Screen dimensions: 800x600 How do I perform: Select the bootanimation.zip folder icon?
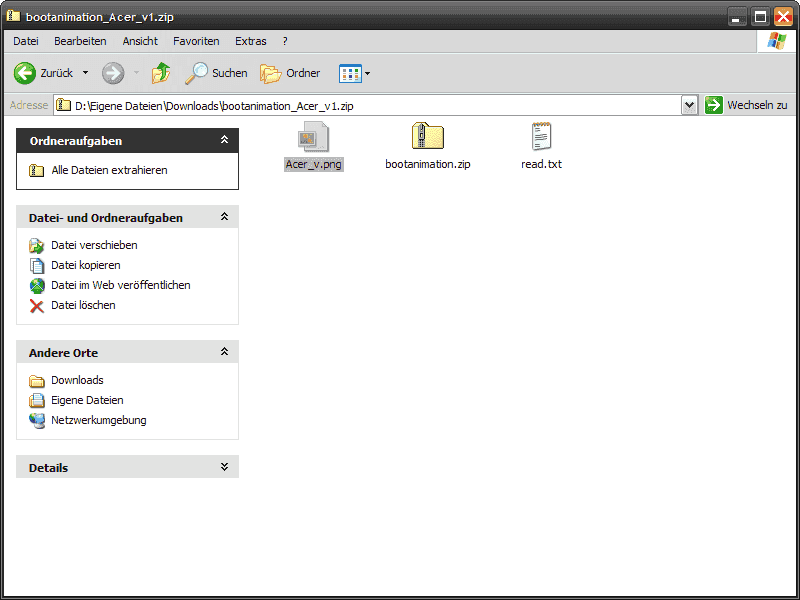point(428,136)
